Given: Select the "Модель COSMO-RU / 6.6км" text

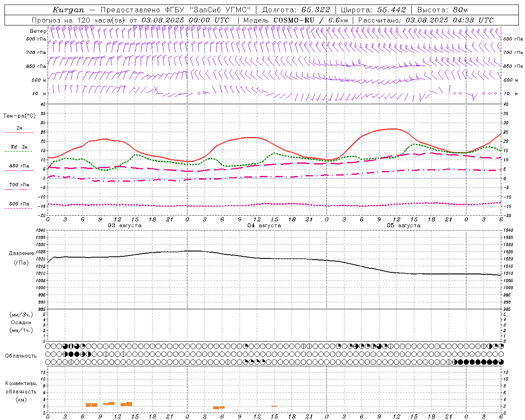Looking at the screenshot, I should coord(296,20).
